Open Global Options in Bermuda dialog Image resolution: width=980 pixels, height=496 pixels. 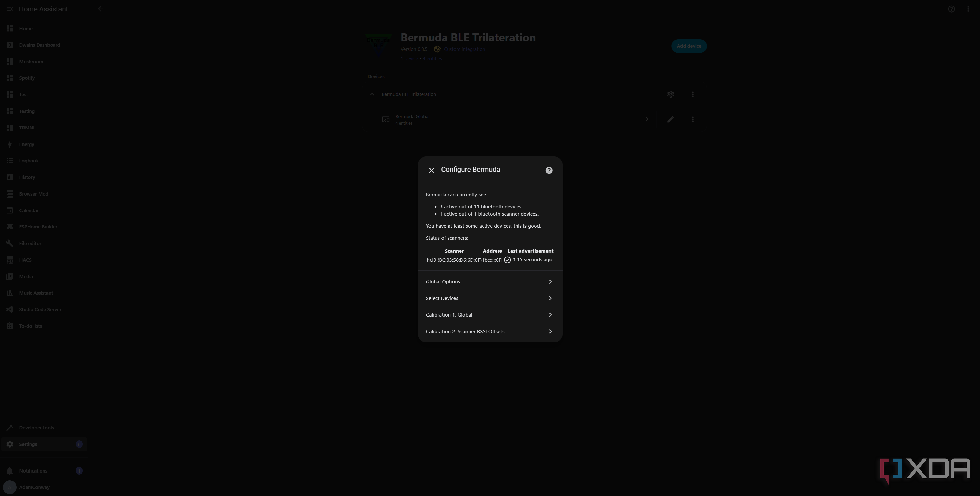(x=490, y=282)
